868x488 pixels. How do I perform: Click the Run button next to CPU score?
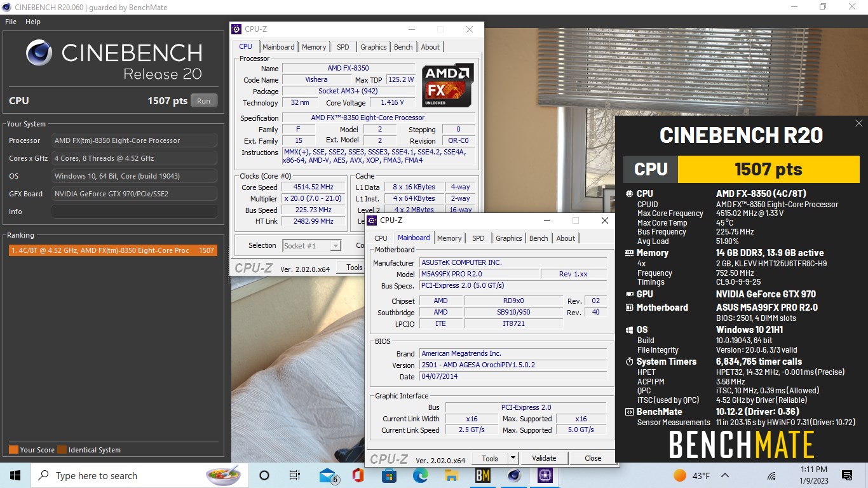pyautogui.click(x=203, y=101)
